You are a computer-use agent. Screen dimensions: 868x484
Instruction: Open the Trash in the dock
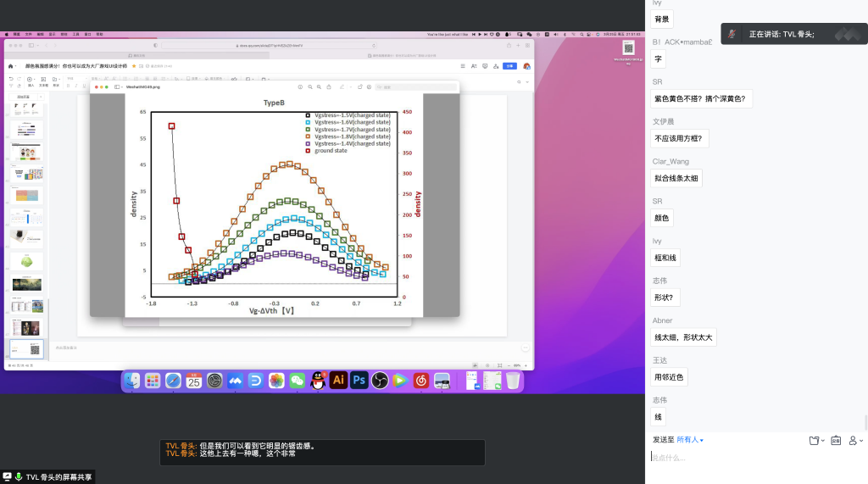[513, 381]
